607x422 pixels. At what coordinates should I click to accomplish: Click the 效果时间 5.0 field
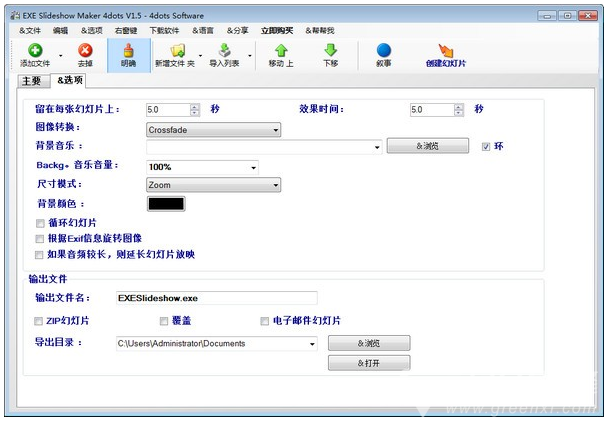432,110
